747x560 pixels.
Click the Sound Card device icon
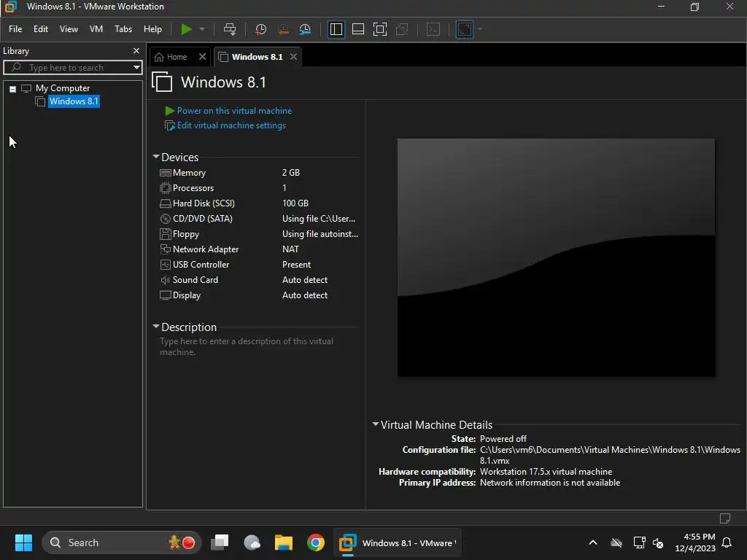click(166, 280)
